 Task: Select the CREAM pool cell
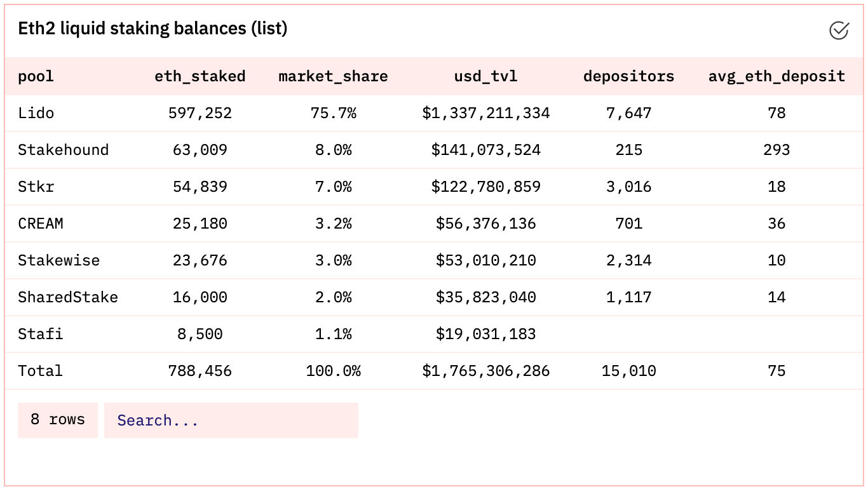coord(41,224)
